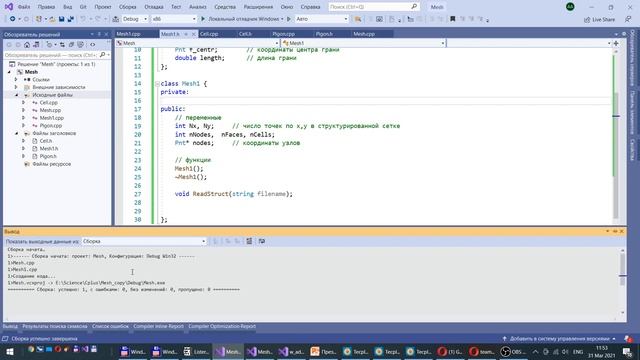Screen dimensions: 640x360
Task: Click the Sync with Active Document icon
Action: tap(62, 44)
